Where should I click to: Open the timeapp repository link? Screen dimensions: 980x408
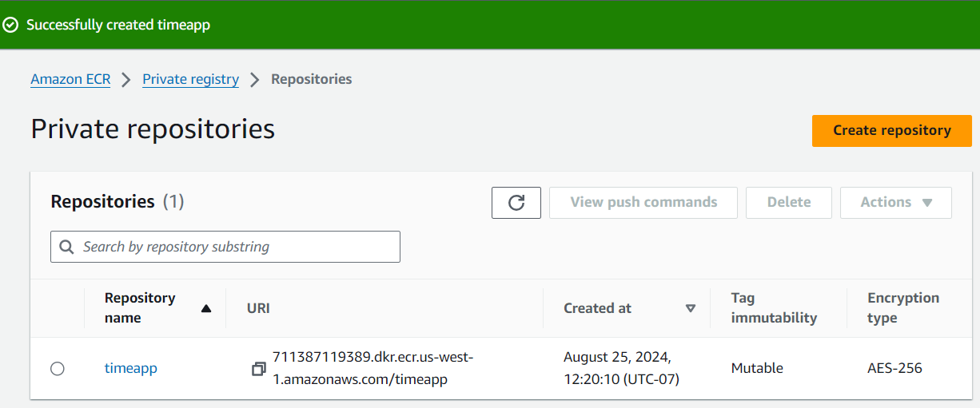coord(131,368)
